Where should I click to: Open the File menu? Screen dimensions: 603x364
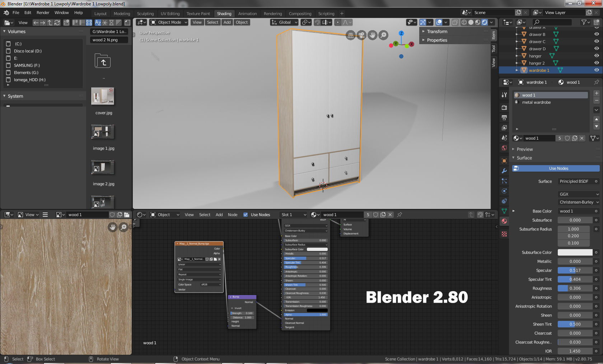[x=16, y=13]
